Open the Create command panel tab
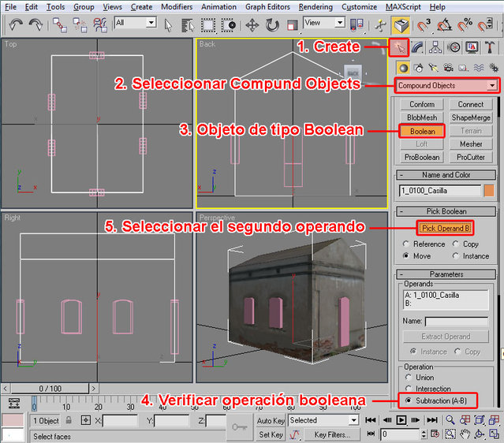Image resolution: width=504 pixels, height=443 pixels. coord(401,47)
